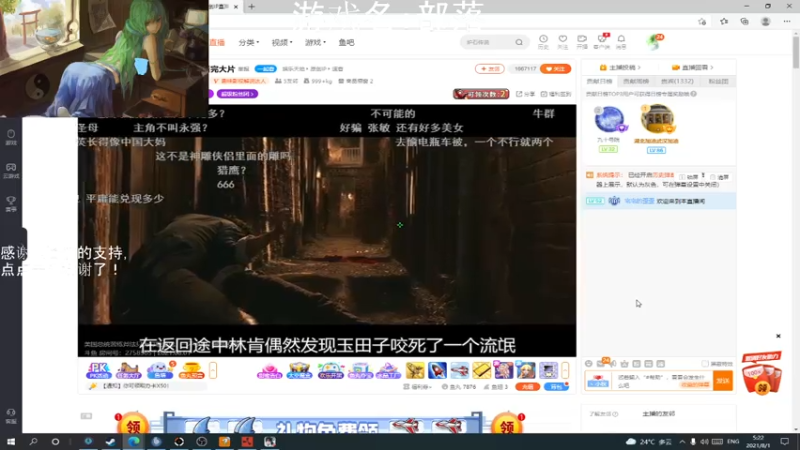Screen dimensions: 800x450
Task: Switch to the 粉丝团 tab
Action: 718,81
